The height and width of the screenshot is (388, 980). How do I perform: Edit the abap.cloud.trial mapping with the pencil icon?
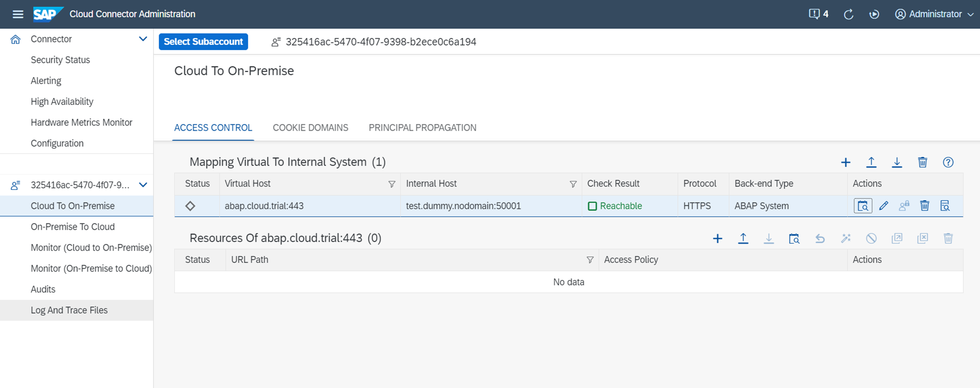tap(883, 206)
